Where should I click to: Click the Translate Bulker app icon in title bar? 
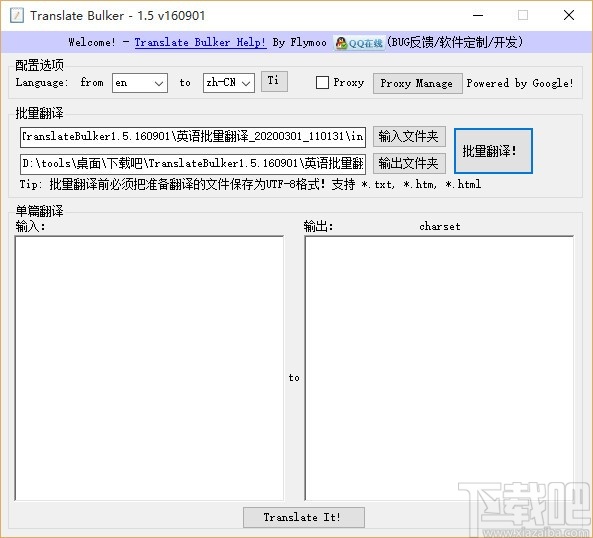pos(17,16)
